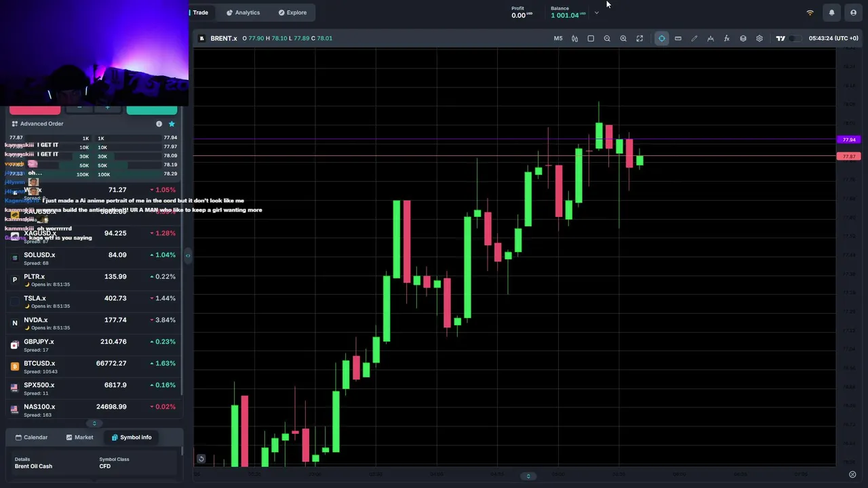Click the green buy button
Viewport: 868px width, 488px height.
[152, 109]
